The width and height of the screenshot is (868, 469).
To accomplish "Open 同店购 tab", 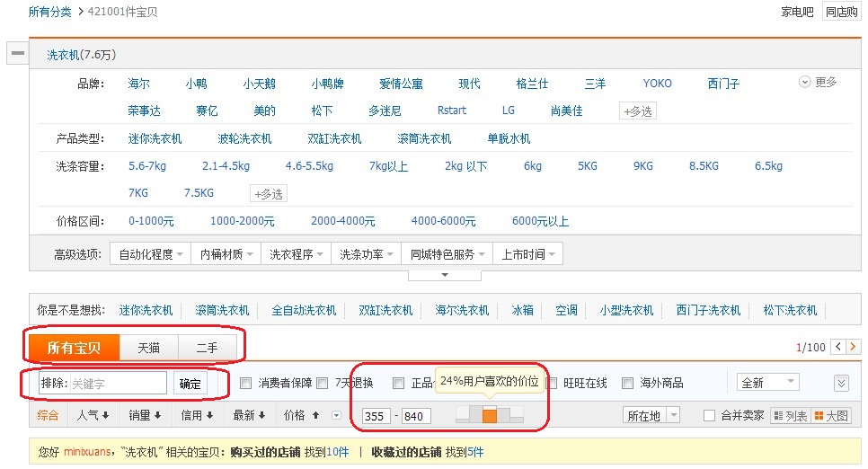I will 841,12.
